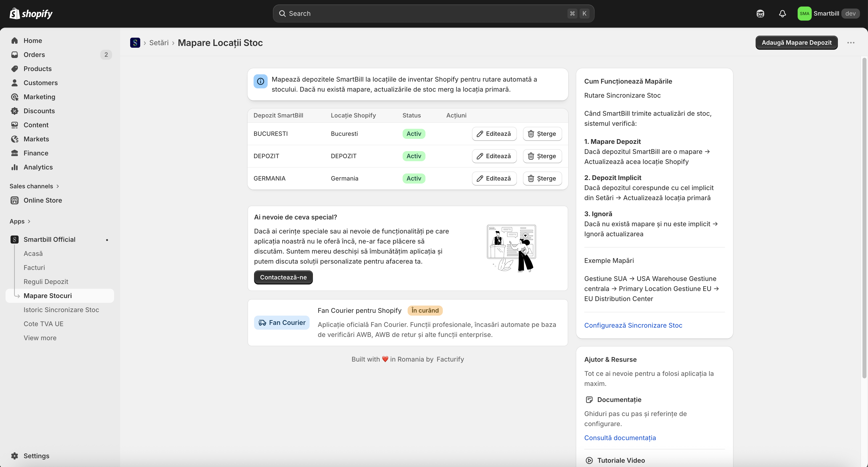The width and height of the screenshot is (868, 467).
Task: Click the Tutoriale Video heading
Action: click(621, 460)
